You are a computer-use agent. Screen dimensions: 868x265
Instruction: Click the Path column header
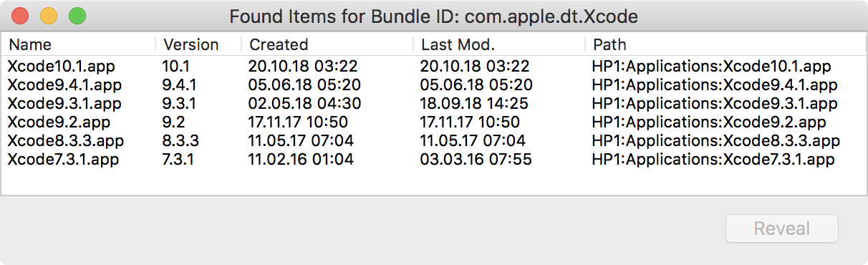coord(725,44)
